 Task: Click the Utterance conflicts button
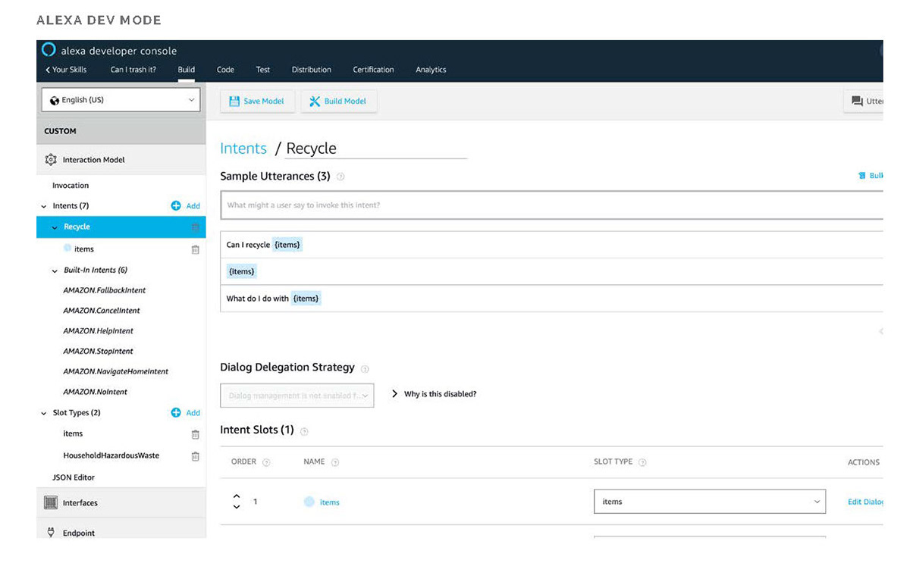pos(864,102)
